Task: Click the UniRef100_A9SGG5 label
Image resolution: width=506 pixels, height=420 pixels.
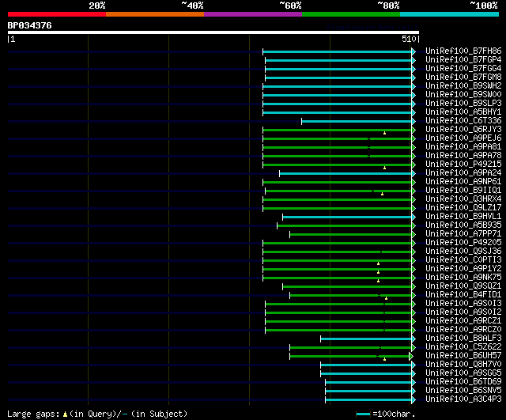Action: point(463,373)
